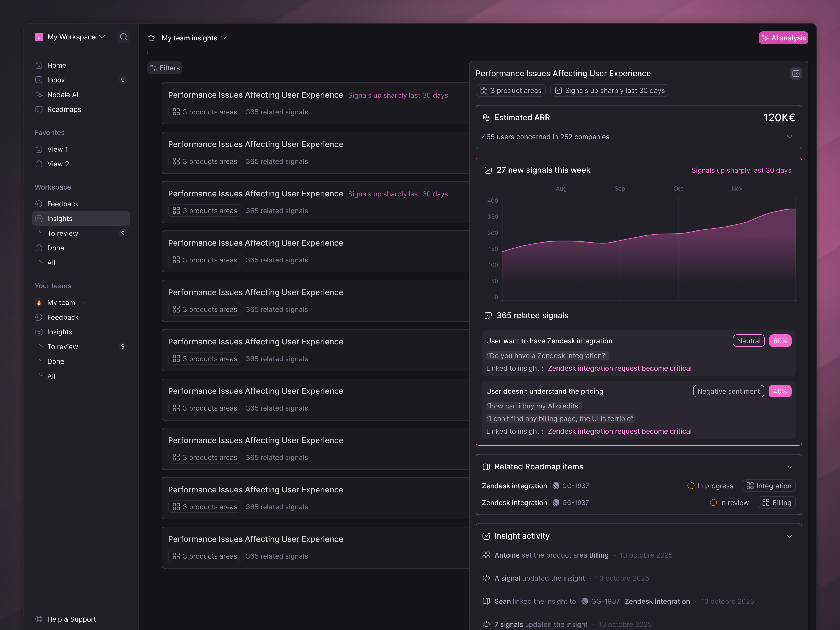The width and height of the screenshot is (840, 630).
Task: Run AI analysis
Action: click(783, 38)
